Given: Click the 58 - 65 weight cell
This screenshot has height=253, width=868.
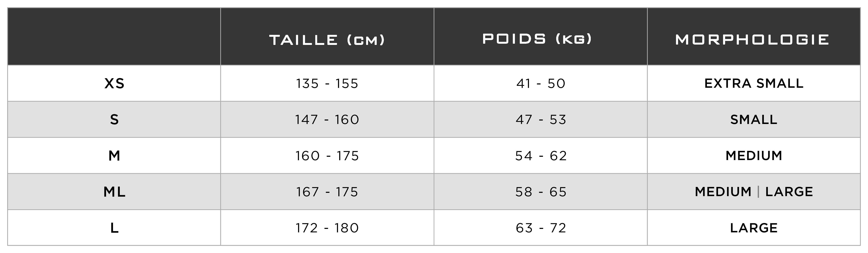Looking at the screenshot, I should [540, 192].
